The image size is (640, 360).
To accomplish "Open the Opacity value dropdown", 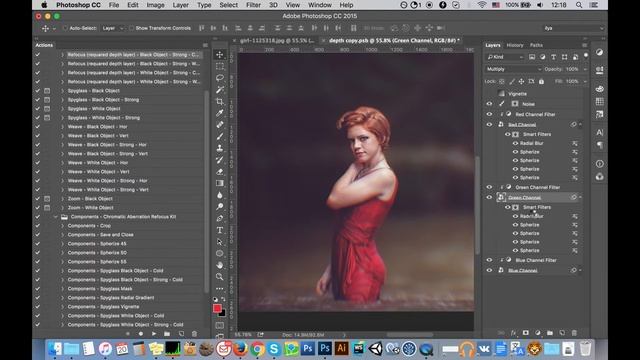I will click(x=585, y=69).
